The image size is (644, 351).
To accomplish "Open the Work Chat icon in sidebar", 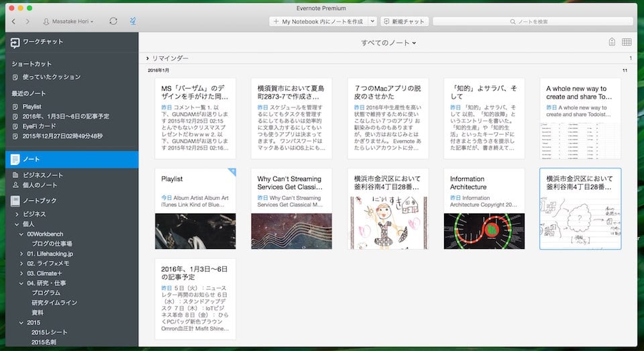I will point(15,42).
